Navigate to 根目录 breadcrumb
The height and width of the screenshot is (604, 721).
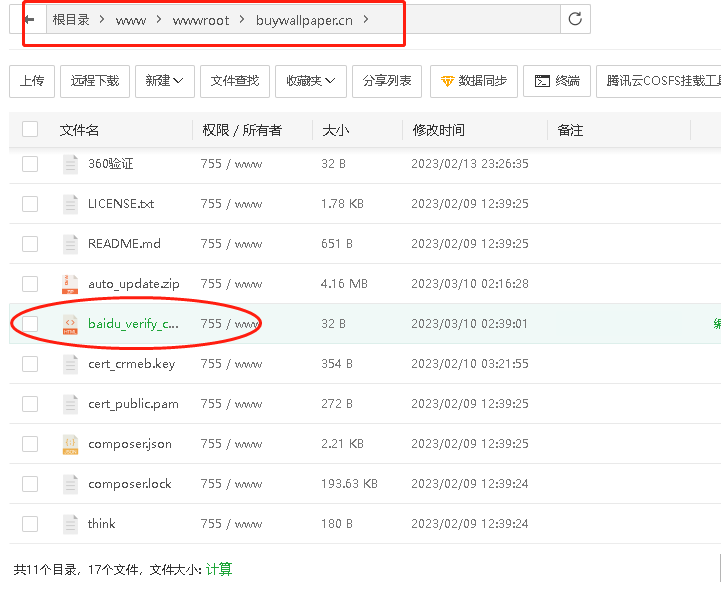click(x=71, y=20)
